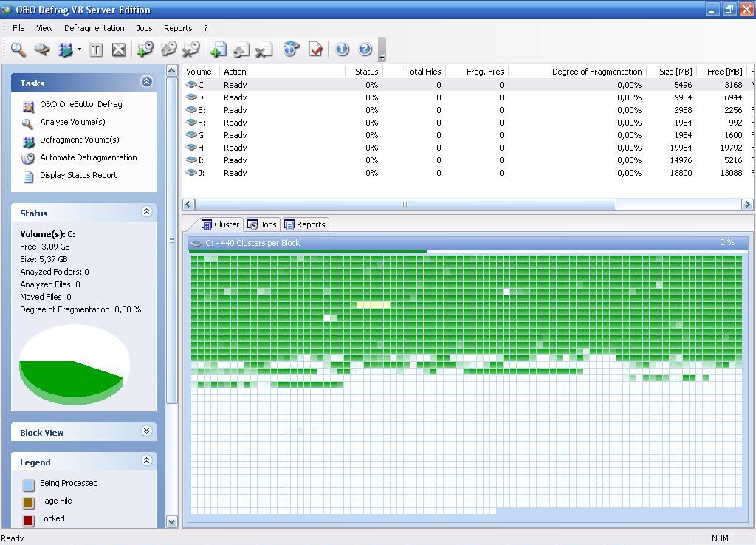
Task: Sort by Total Files column header
Action: [x=415, y=72]
